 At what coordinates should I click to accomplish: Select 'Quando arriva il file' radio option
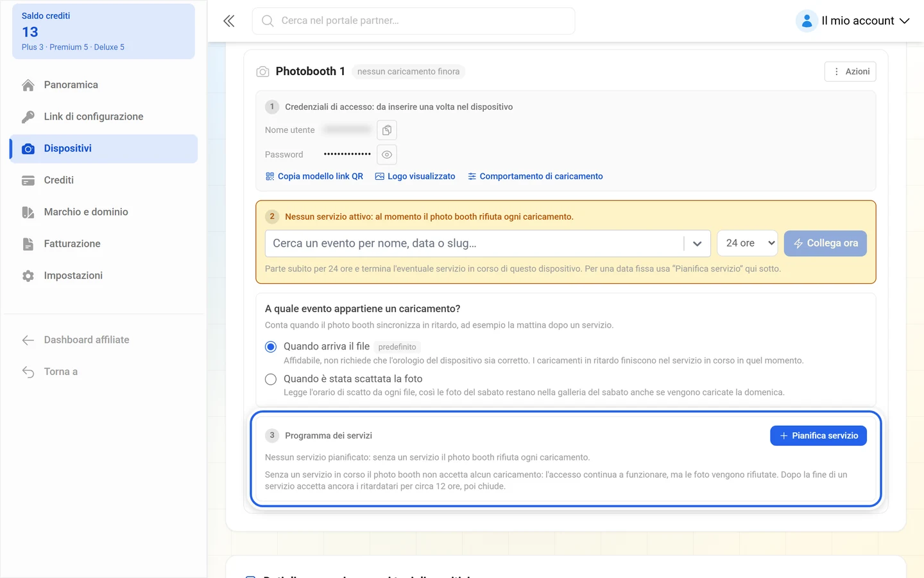tap(271, 347)
